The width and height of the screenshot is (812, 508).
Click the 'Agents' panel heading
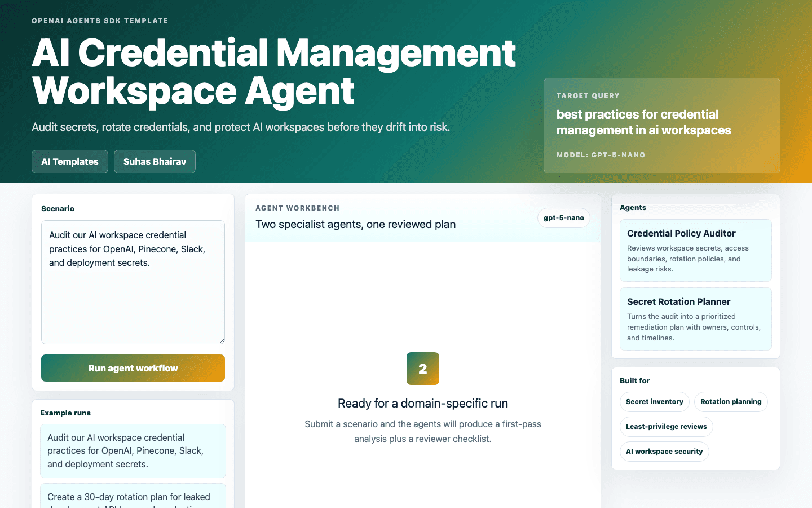tap(633, 208)
